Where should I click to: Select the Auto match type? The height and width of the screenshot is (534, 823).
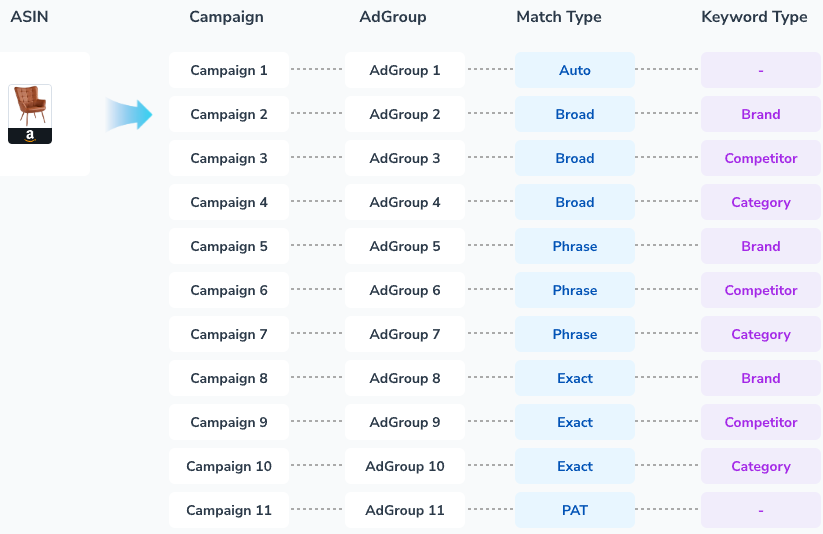[x=575, y=71]
